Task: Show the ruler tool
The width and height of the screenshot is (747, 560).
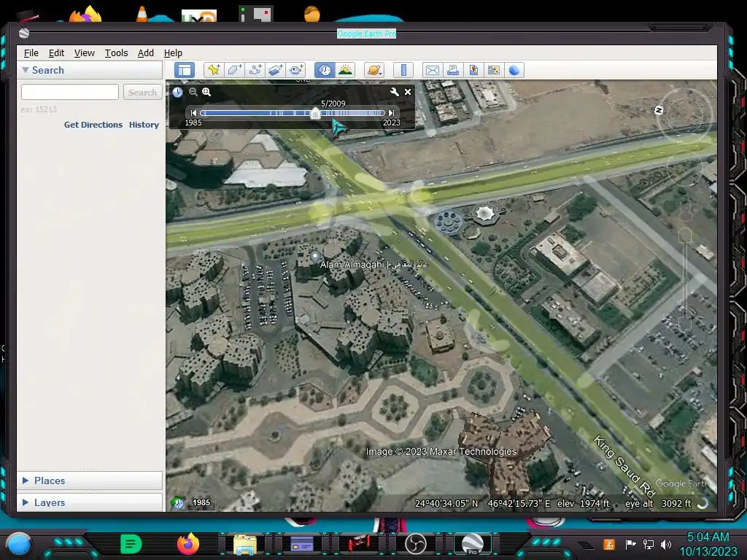Action: (403, 70)
